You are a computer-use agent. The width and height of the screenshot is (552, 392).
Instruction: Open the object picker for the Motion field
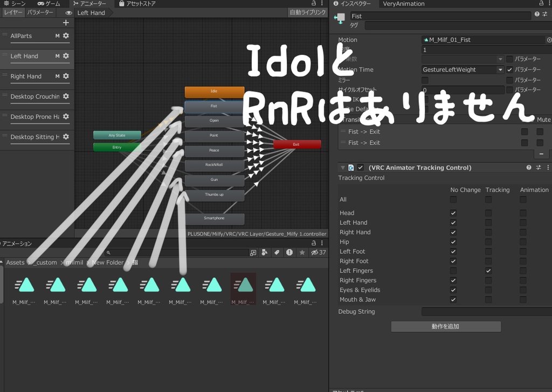(x=549, y=40)
